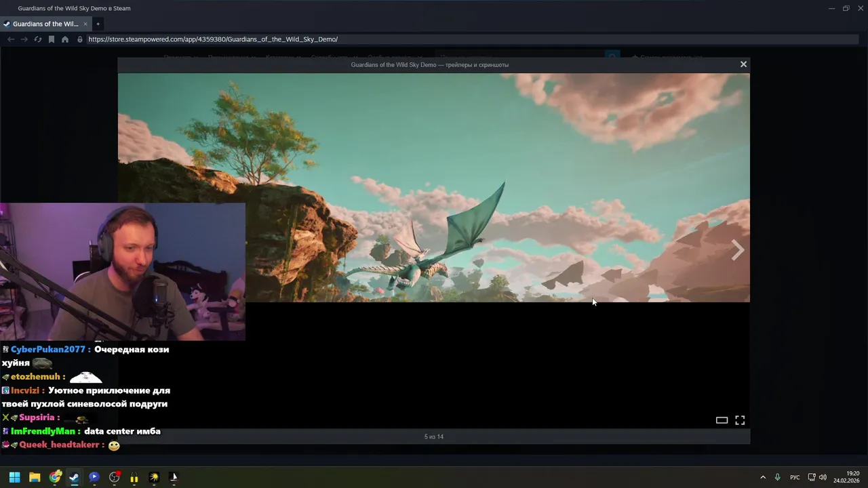
Task: Go to Steam browser home page
Action: 65,39
